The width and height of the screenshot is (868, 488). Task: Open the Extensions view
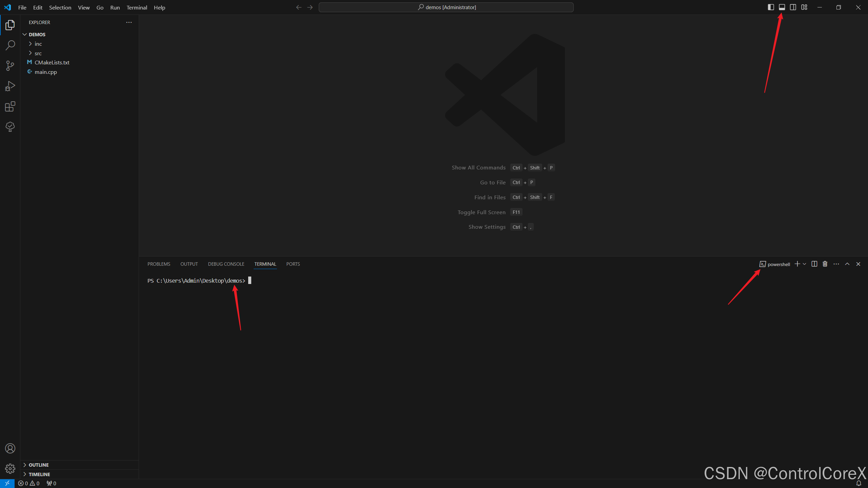[10, 106]
